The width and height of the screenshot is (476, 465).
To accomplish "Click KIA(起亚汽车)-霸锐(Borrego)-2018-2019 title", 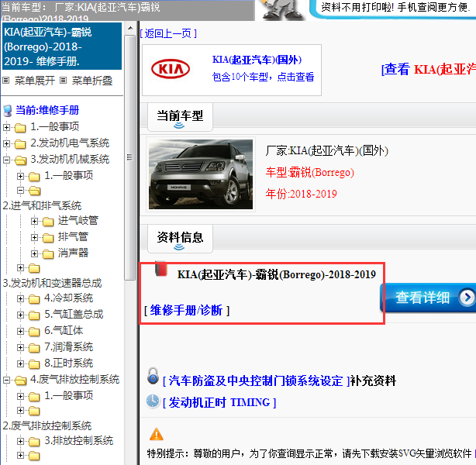I will click(277, 274).
